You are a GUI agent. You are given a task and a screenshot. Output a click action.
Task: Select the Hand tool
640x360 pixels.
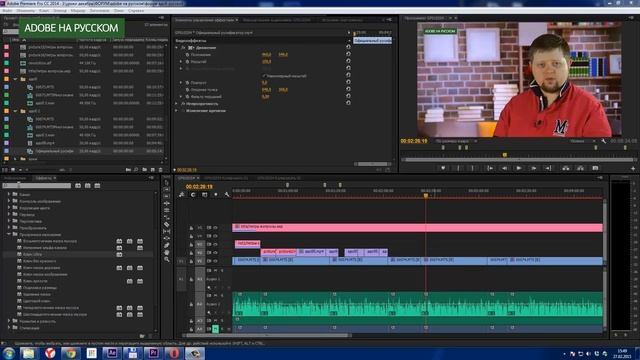[x=167, y=252]
